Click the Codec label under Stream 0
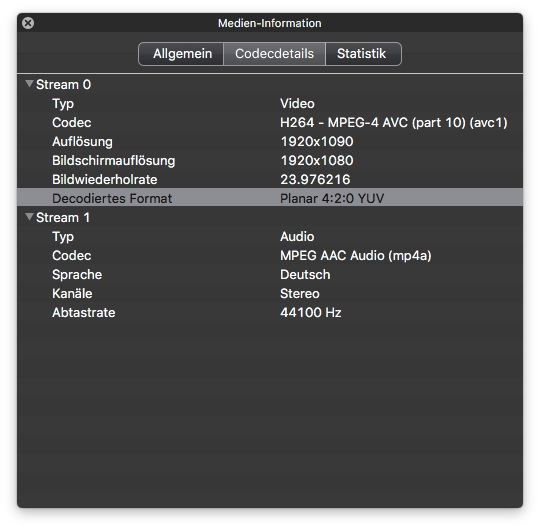This screenshot has width=540, height=529. [72, 123]
